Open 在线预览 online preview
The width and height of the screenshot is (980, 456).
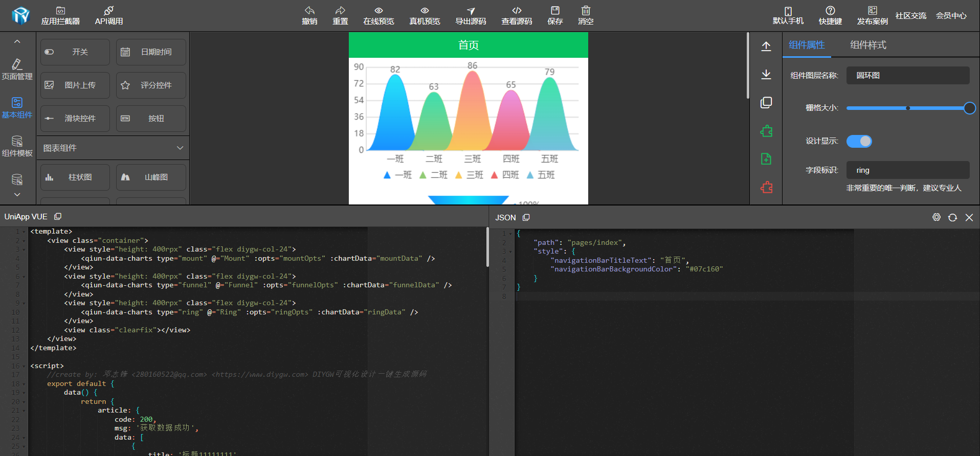[x=378, y=16]
